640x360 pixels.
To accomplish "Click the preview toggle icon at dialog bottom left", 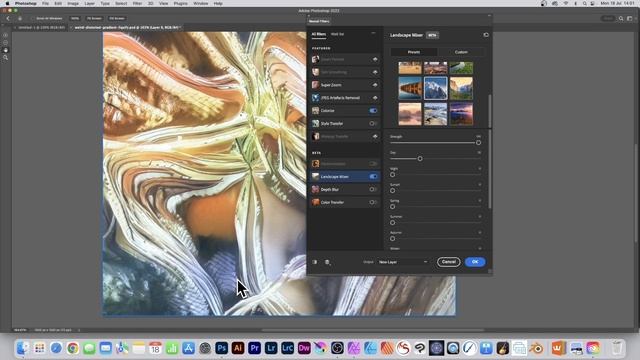I will [x=315, y=262].
